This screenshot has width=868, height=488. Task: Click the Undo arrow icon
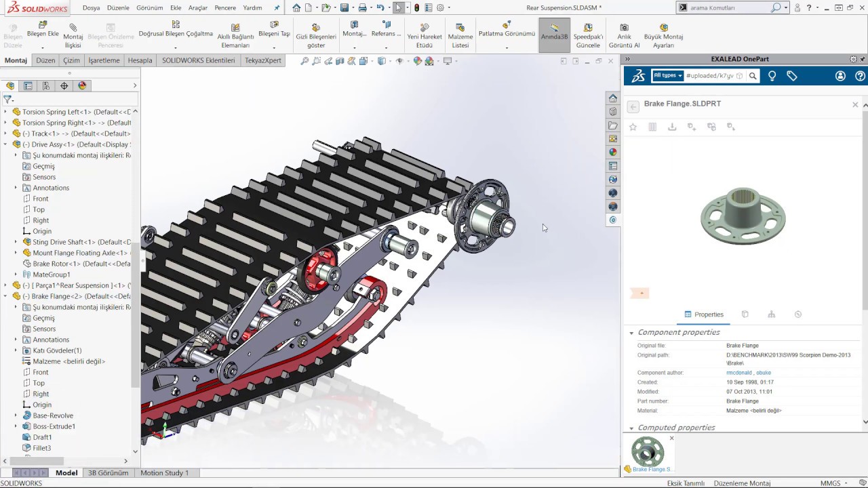[380, 8]
